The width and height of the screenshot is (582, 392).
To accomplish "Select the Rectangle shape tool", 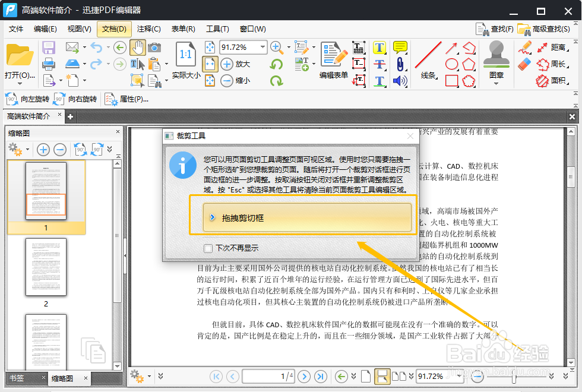I will 452,81.
